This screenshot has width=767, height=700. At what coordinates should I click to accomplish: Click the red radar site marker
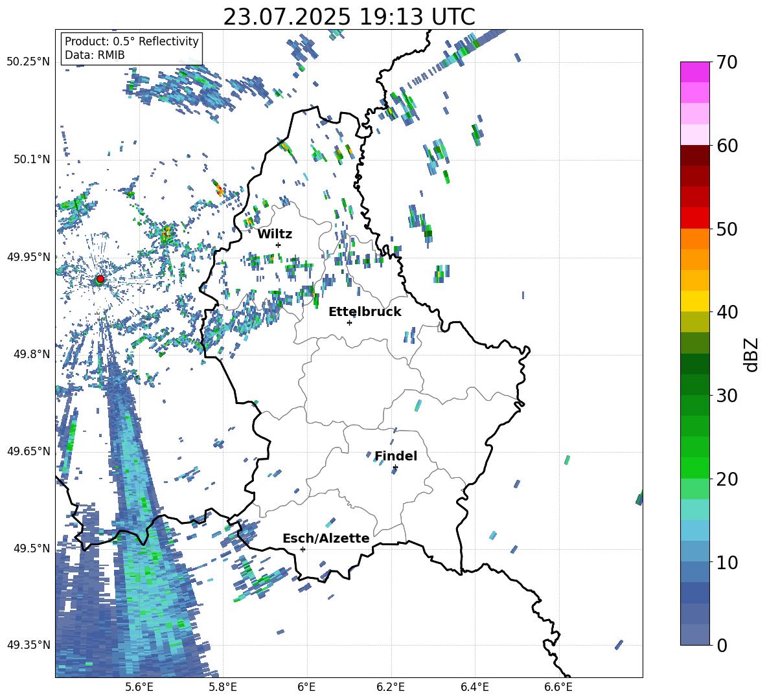point(100,279)
